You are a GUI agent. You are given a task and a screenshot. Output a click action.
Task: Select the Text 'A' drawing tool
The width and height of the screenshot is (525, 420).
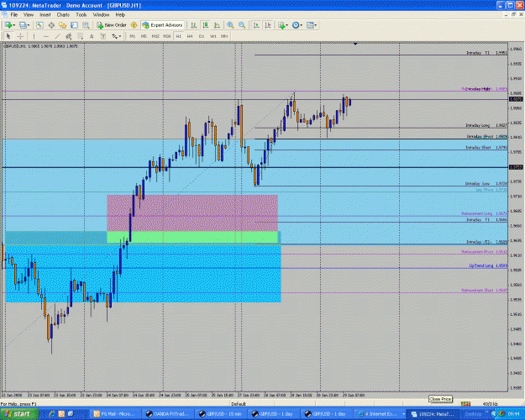pyautogui.click(x=92, y=36)
